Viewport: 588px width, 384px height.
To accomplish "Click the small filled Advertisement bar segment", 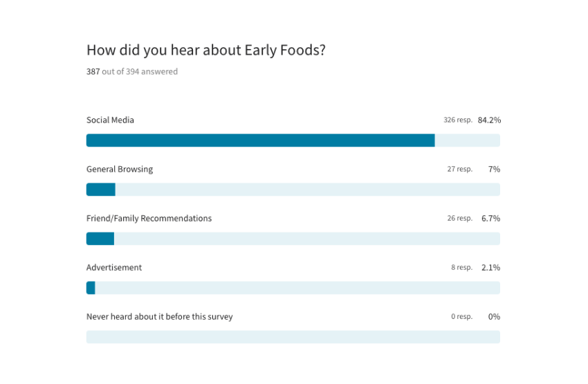I will pyautogui.click(x=91, y=288).
